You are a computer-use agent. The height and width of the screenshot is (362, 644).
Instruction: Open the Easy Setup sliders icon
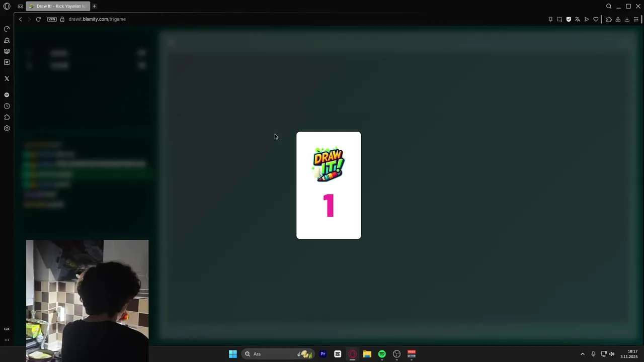[x=636, y=19]
